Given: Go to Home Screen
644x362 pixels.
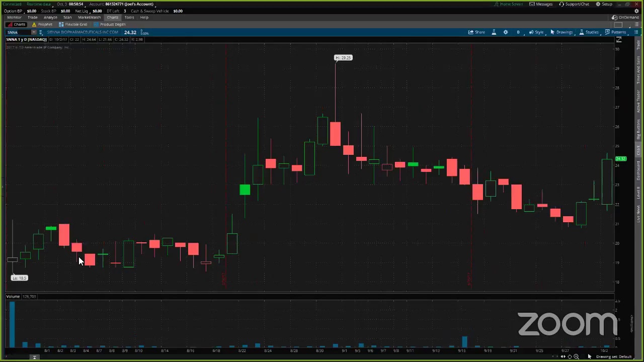Looking at the screenshot, I should 509,4.
